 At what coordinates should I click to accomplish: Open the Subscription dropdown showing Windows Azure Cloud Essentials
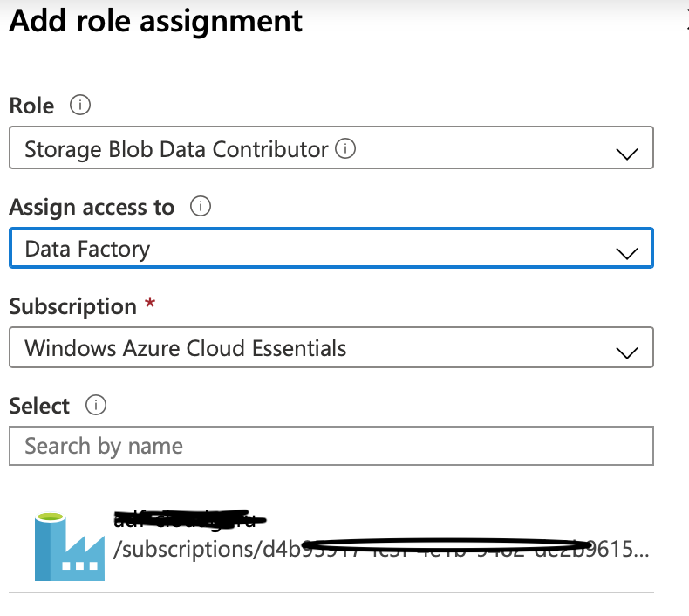pos(331,347)
